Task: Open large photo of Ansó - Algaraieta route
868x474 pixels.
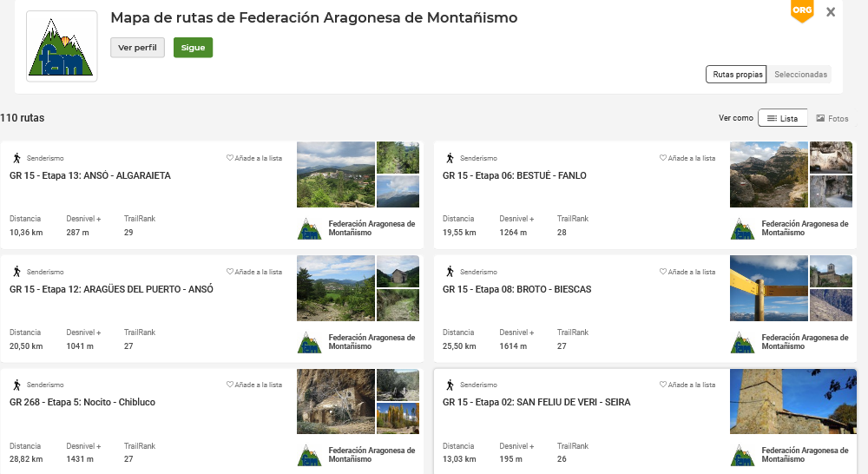Action: (336, 174)
